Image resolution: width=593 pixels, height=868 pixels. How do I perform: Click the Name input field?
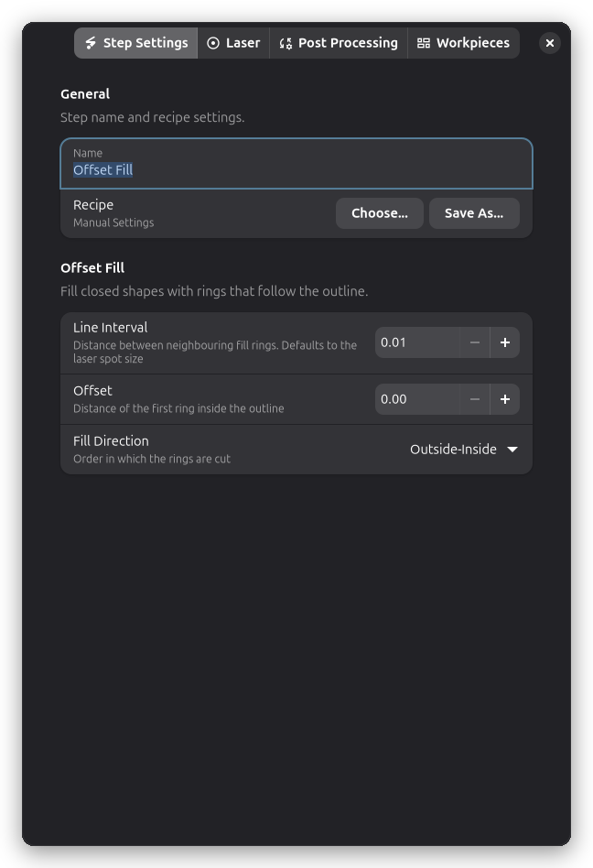pyautogui.click(x=296, y=163)
